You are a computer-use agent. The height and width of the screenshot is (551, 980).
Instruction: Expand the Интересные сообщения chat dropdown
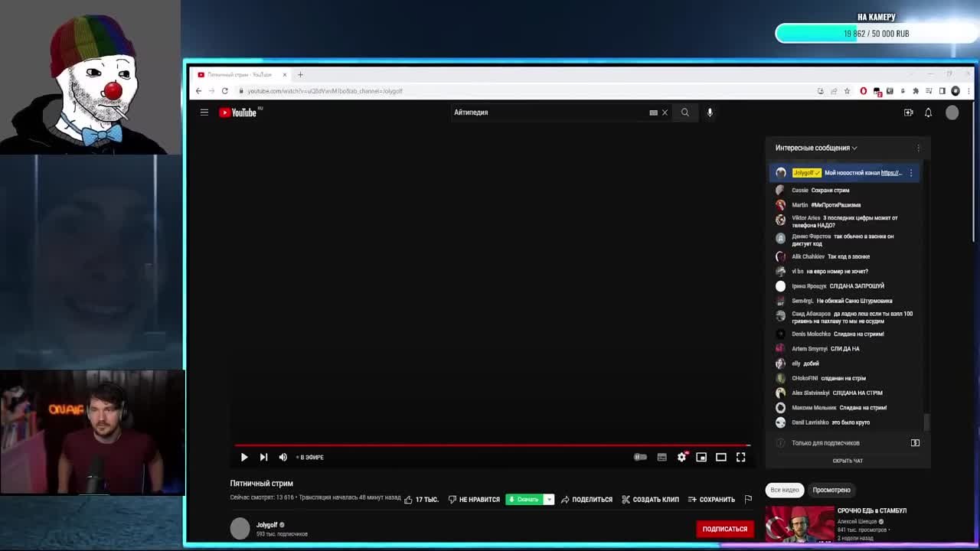816,148
